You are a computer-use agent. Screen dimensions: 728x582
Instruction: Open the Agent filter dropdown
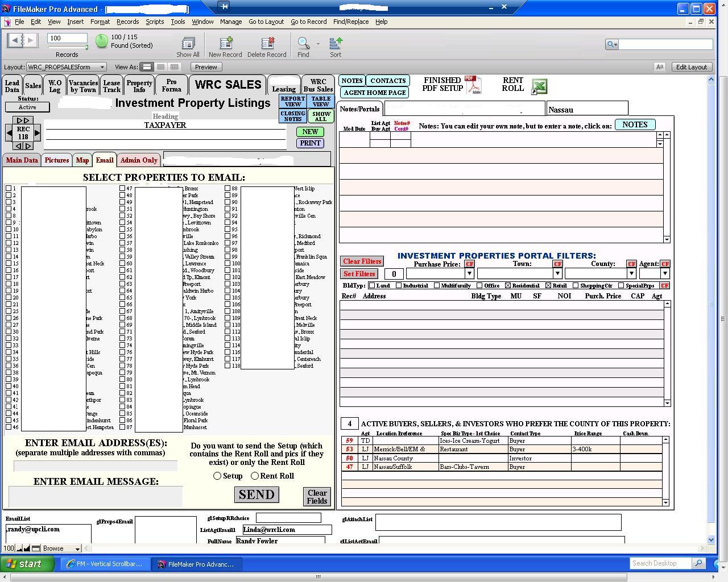coord(665,273)
